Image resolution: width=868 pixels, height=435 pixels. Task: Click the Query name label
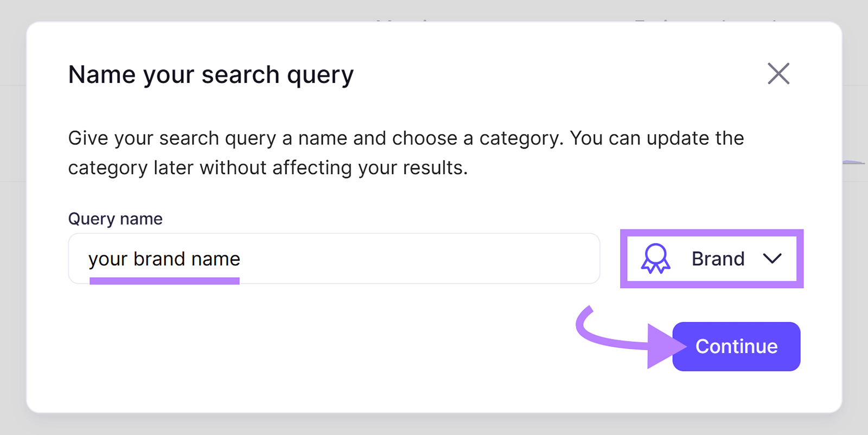click(114, 219)
